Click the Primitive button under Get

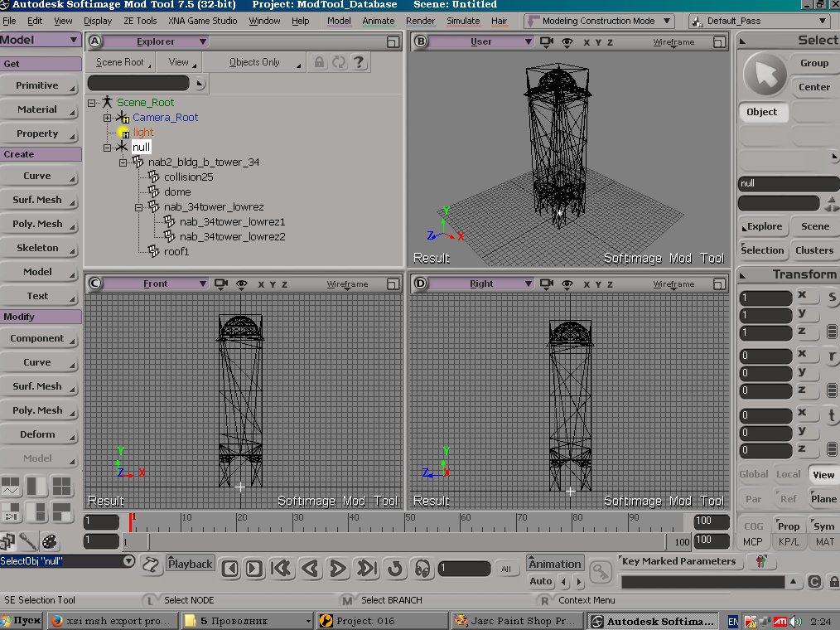click(x=39, y=85)
